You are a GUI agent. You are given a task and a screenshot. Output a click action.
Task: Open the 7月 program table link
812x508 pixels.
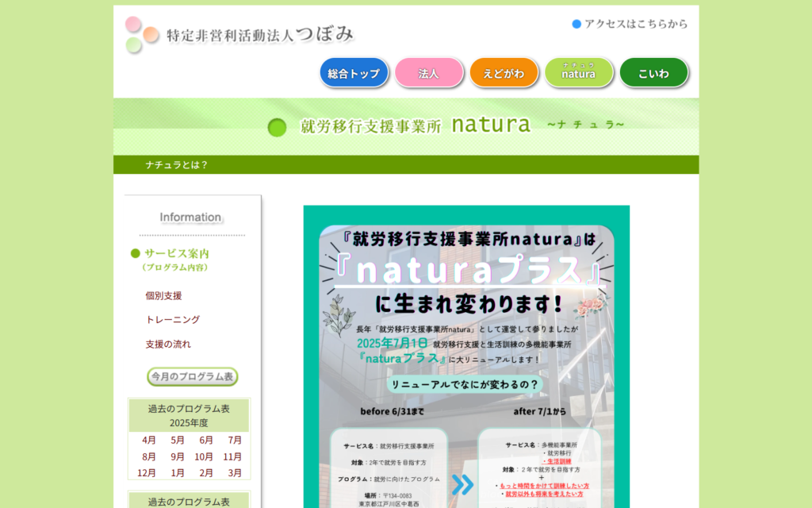click(x=235, y=440)
